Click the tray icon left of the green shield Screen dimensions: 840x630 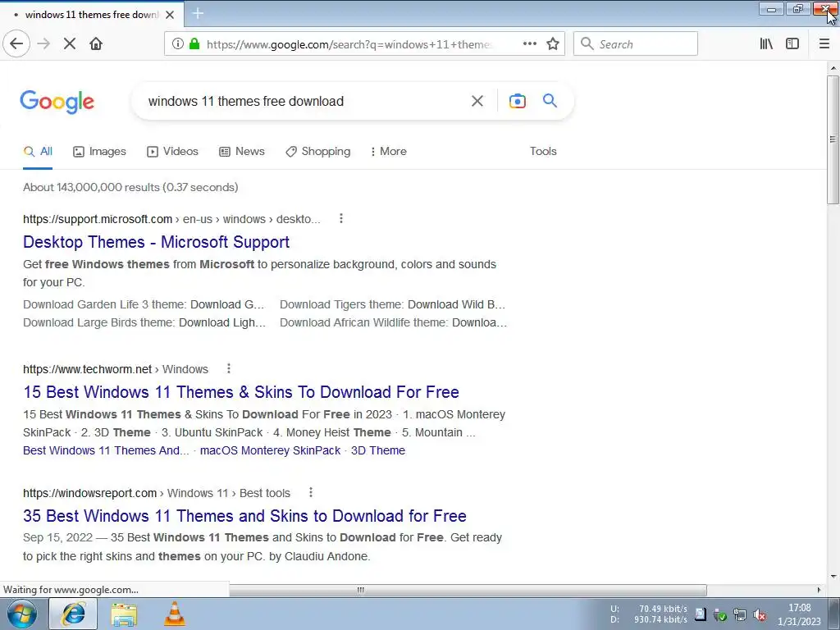point(701,614)
